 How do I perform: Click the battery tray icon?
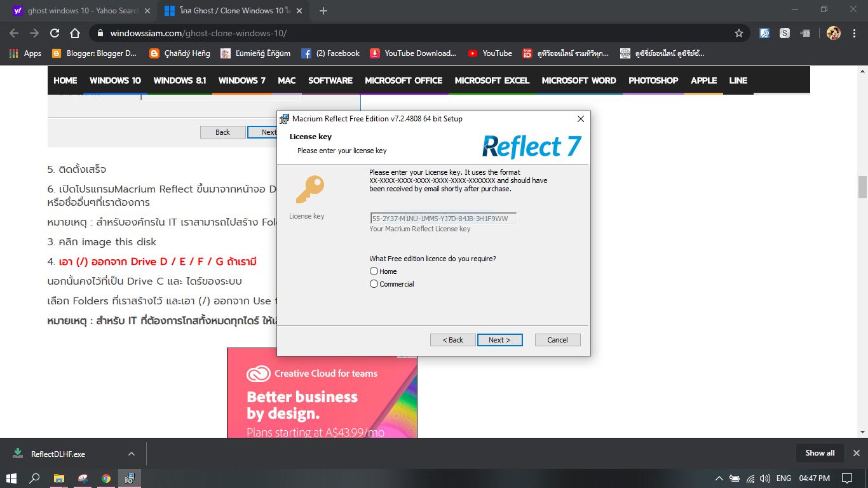coord(735,478)
